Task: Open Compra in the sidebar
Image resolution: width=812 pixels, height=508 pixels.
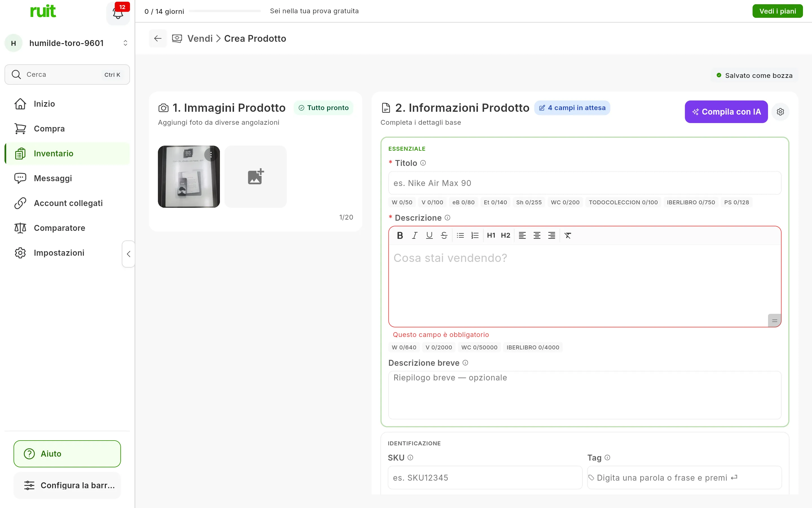Action: [67, 129]
